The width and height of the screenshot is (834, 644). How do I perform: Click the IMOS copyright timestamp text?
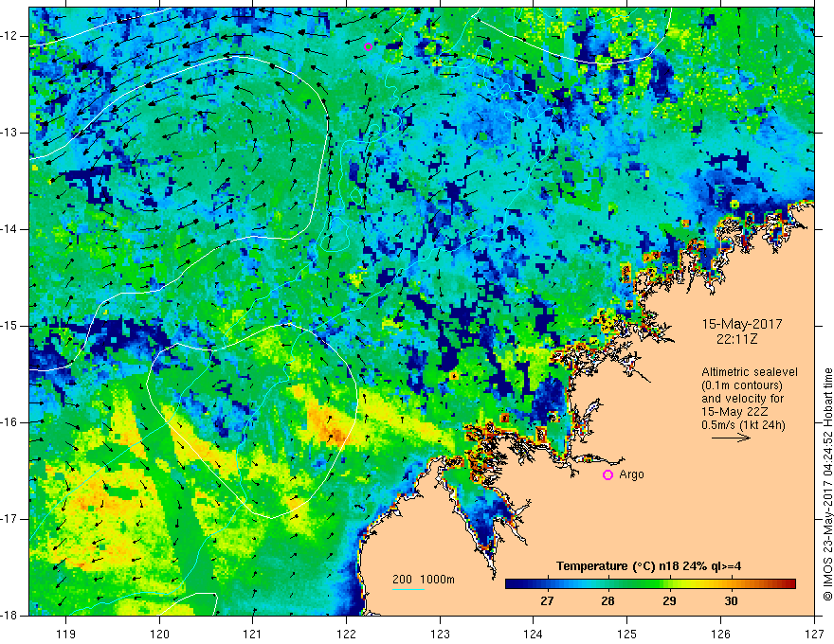(827, 484)
